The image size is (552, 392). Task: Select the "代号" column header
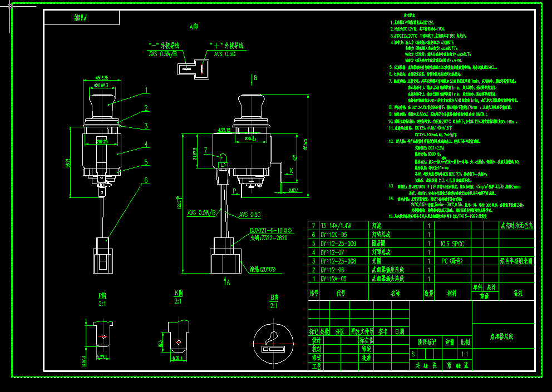pyautogui.click(x=341, y=293)
